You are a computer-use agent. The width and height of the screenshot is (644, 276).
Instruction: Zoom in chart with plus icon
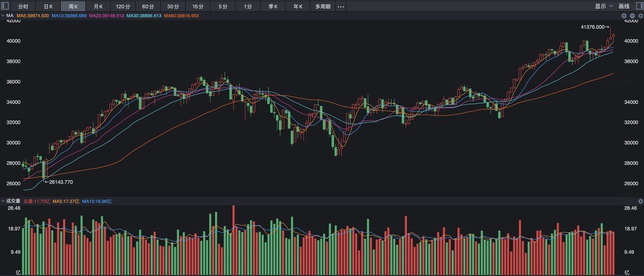coord(624,16)
